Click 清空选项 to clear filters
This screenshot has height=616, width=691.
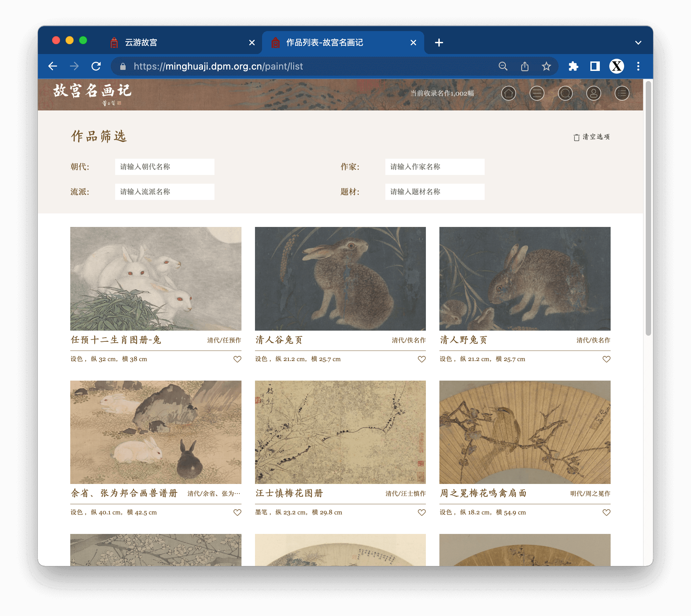[x=591, y=137]
